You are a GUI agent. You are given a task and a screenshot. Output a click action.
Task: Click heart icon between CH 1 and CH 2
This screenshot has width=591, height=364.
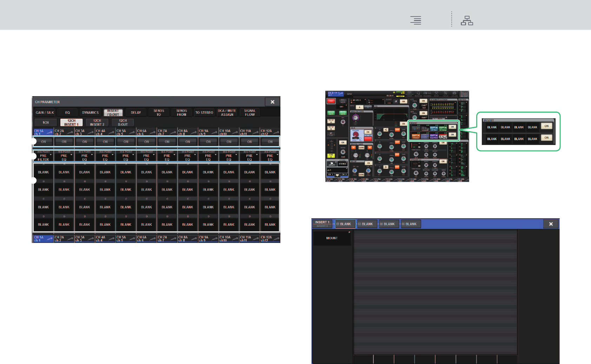pos(337,175)
